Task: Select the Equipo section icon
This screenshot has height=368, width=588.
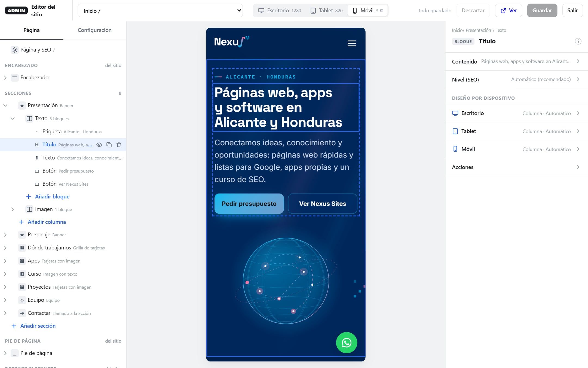Action: click(x=22, y=300)
